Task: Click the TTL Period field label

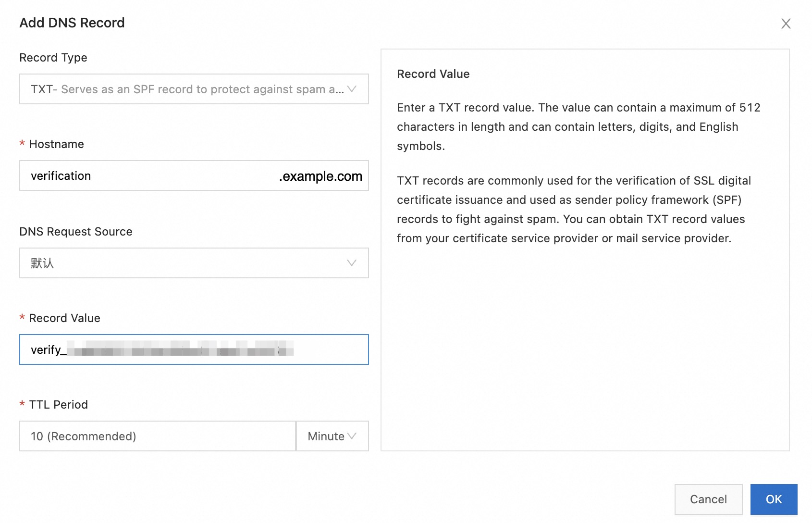Action: click(58, 405)
